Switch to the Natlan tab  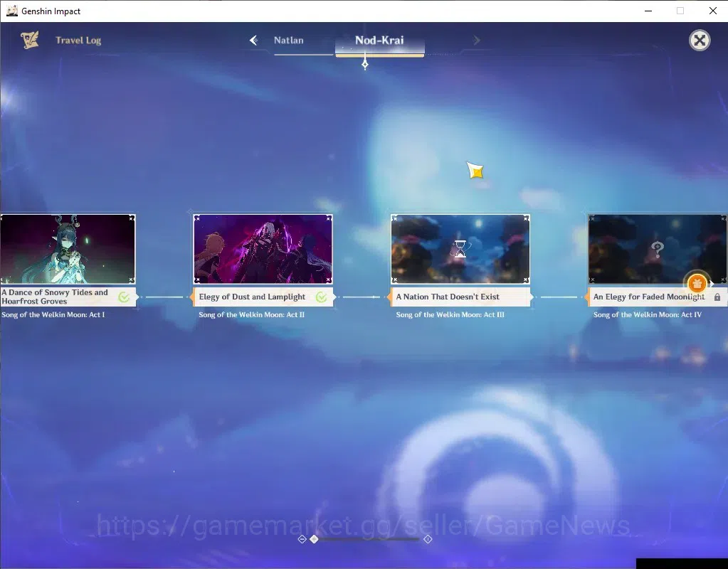point(288,41)
